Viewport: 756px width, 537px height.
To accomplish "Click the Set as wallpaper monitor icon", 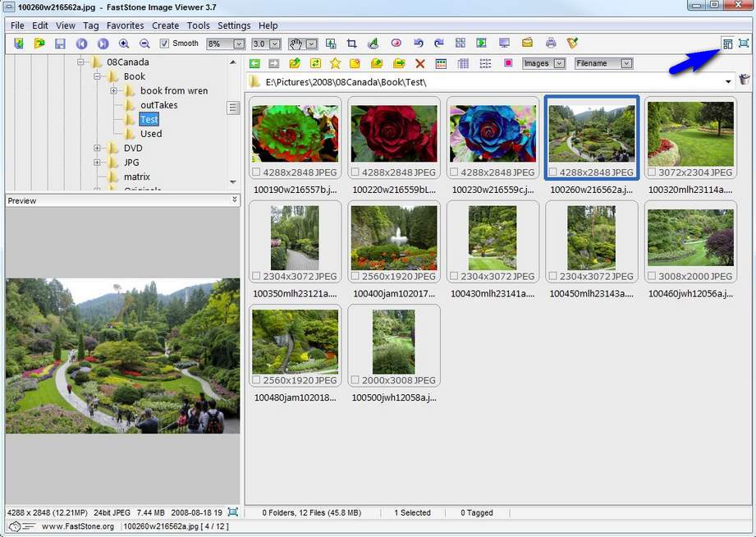I will coord(504,43).
